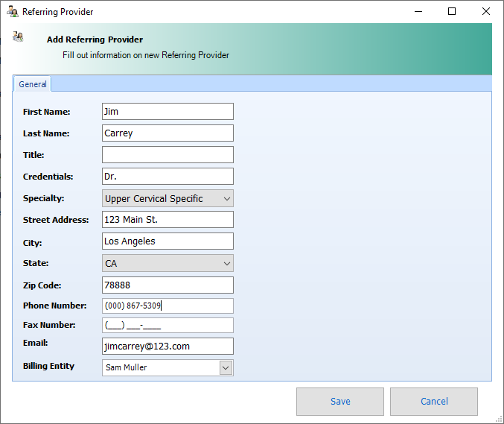Minimize the Referring Provider window

coord(418,12)
